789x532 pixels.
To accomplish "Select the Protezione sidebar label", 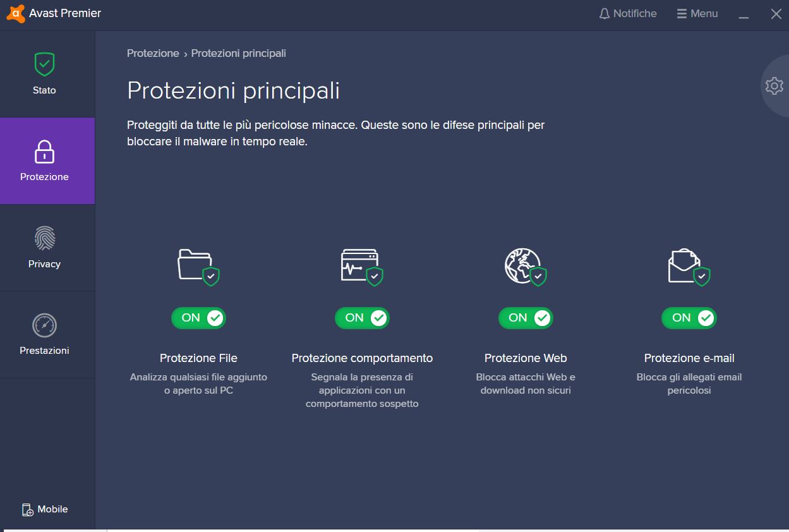I will pyautogui.click(x=44, y=177).
